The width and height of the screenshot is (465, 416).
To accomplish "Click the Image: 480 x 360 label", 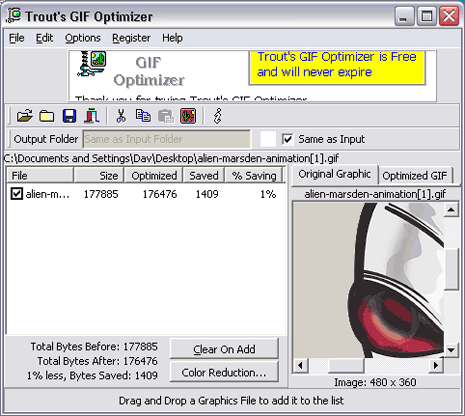I will (x=375, y=382).
